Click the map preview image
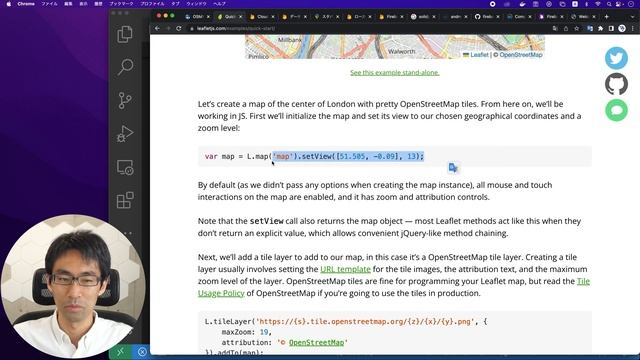640x360 pixels. [395, 47]
